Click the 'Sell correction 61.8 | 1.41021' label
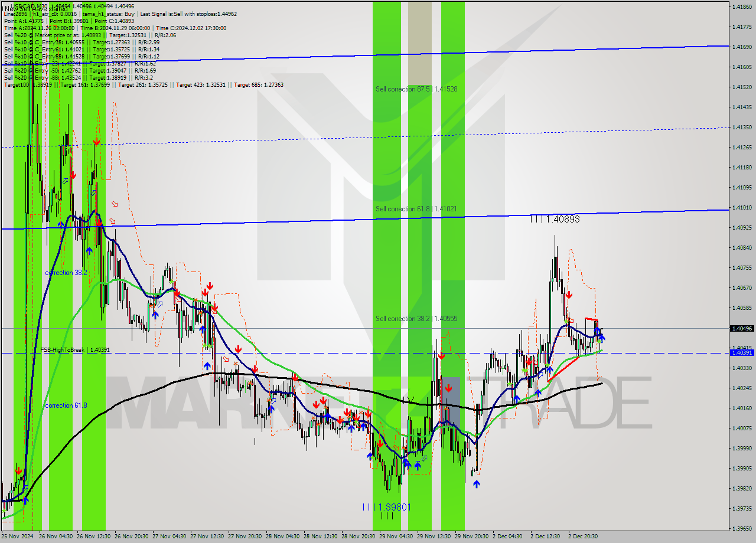Image resolution: width=756 pixels, height=543 pixels. pos(416,209)
